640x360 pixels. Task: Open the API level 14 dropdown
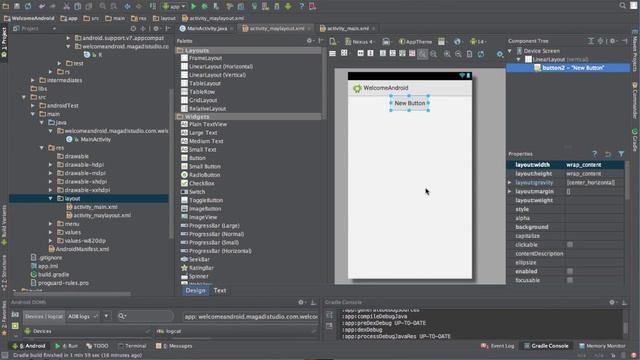(x=478, y=41)
